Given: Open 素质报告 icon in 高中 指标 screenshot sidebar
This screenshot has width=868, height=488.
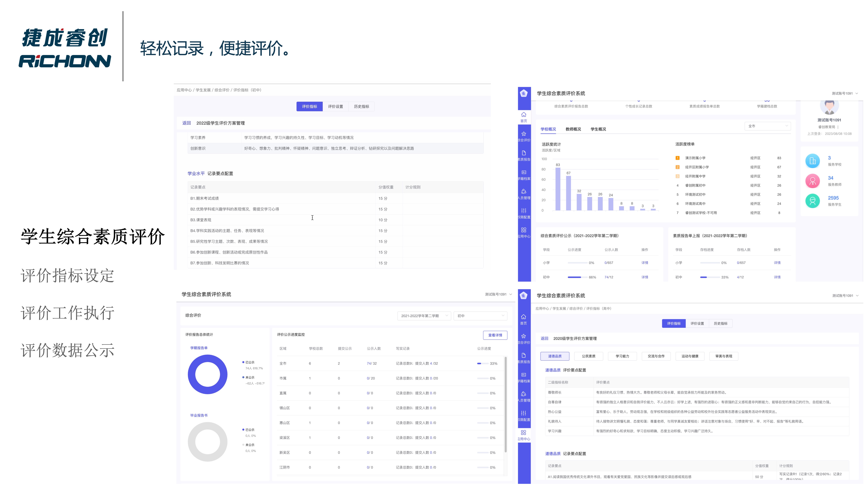Looking at the screenshot, I should [523, 356].
